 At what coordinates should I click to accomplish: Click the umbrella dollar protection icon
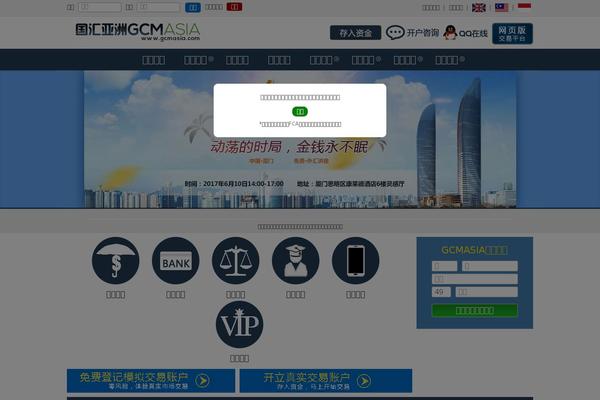[x=116, y=261]
